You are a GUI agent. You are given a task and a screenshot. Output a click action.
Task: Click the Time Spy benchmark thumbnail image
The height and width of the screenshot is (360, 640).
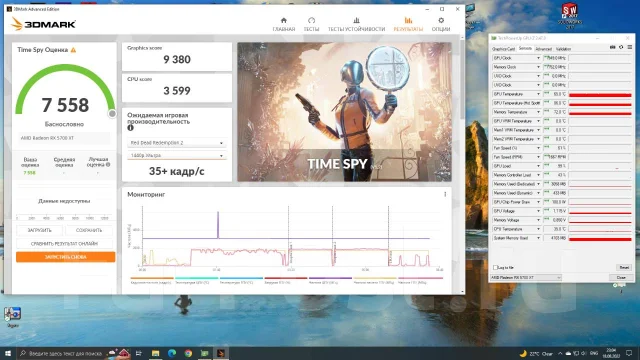coord(344,112)
